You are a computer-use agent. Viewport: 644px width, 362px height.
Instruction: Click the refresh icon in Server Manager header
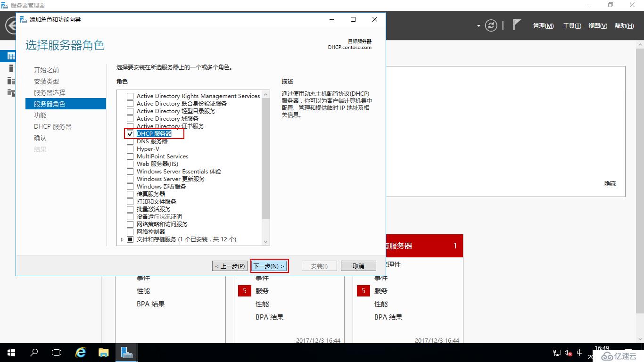(491, 25)
